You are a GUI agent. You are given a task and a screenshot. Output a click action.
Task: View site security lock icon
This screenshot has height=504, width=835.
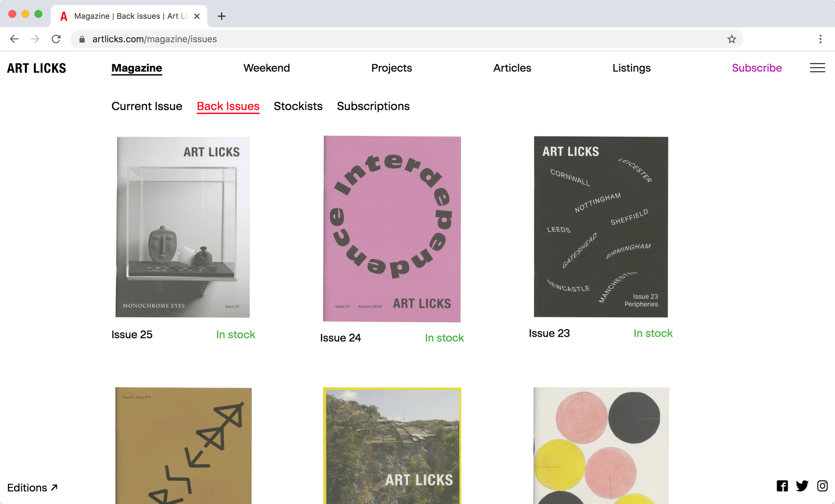click(82, 39)
